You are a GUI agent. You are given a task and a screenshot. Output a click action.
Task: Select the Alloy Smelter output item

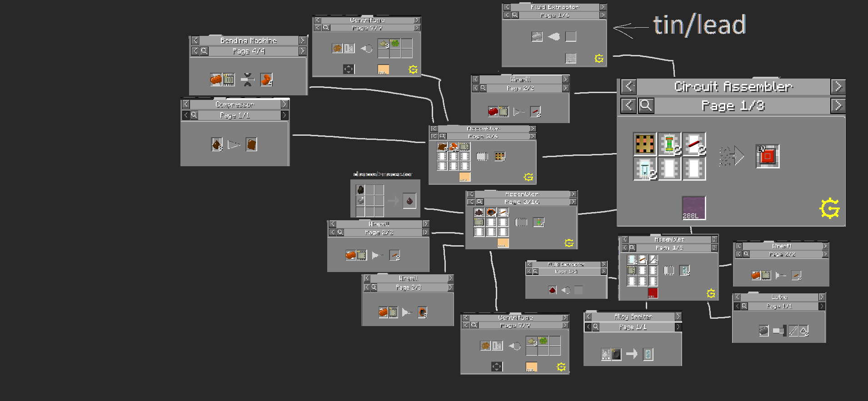648,354
